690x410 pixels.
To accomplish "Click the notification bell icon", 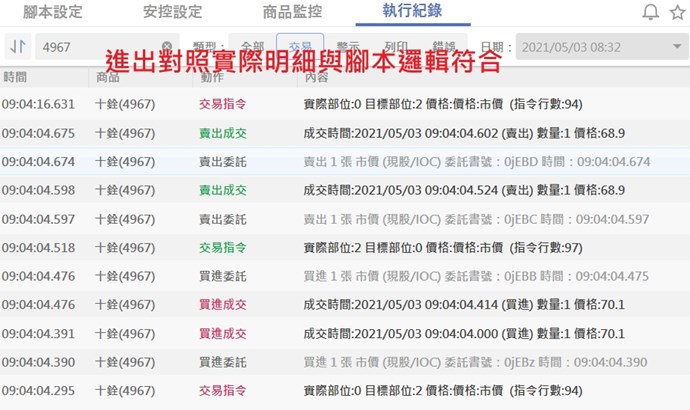I will [x=650, y=13].
